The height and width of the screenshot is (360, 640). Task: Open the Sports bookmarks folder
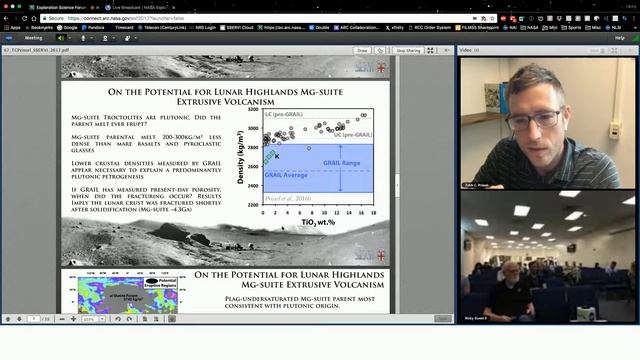pos(571,28)
